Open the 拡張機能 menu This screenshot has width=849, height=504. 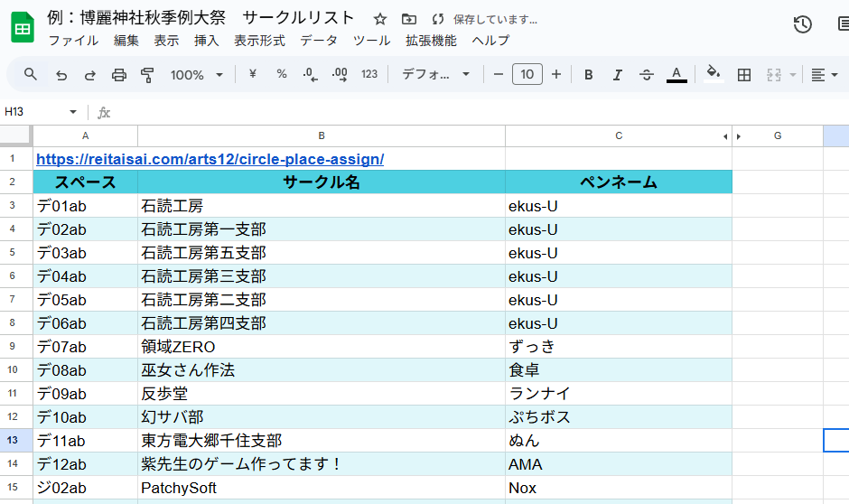[431, 41]
